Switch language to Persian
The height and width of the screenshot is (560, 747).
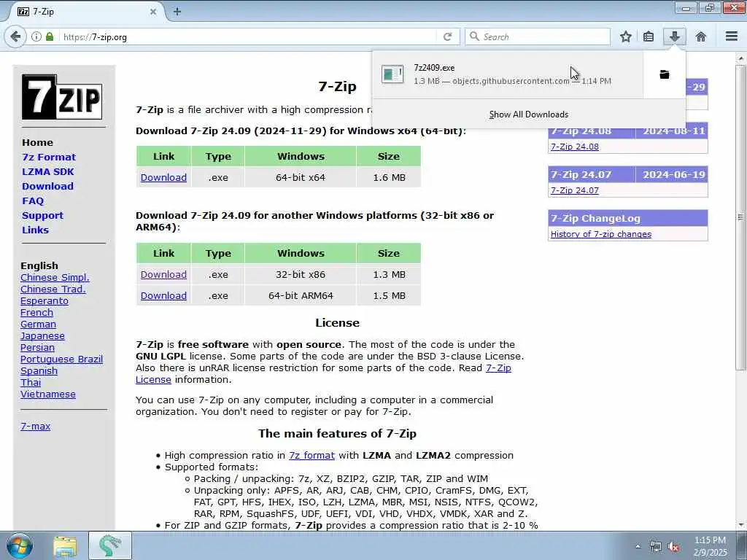tap(37, 348)
